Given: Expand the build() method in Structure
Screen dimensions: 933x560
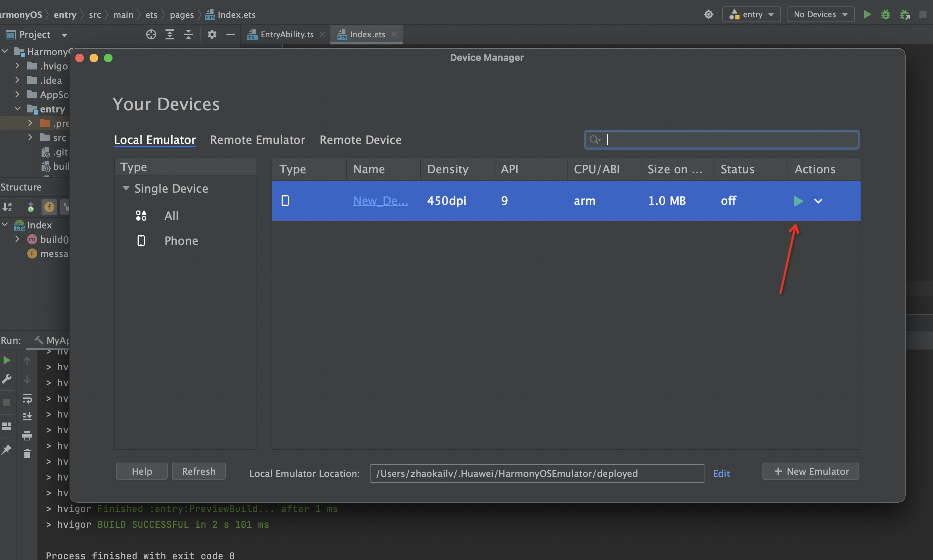Looking at the screenshot, I should point(17,239).
